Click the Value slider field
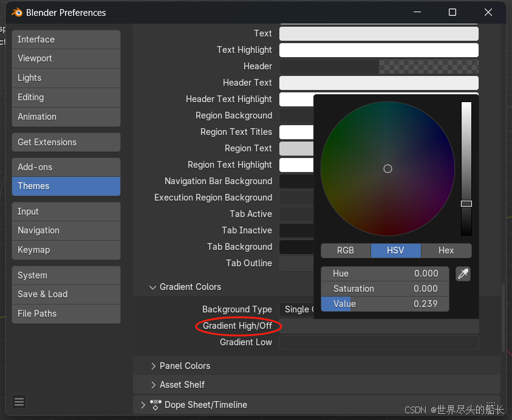This screenshot has width=512, height=420. (385, 304)
